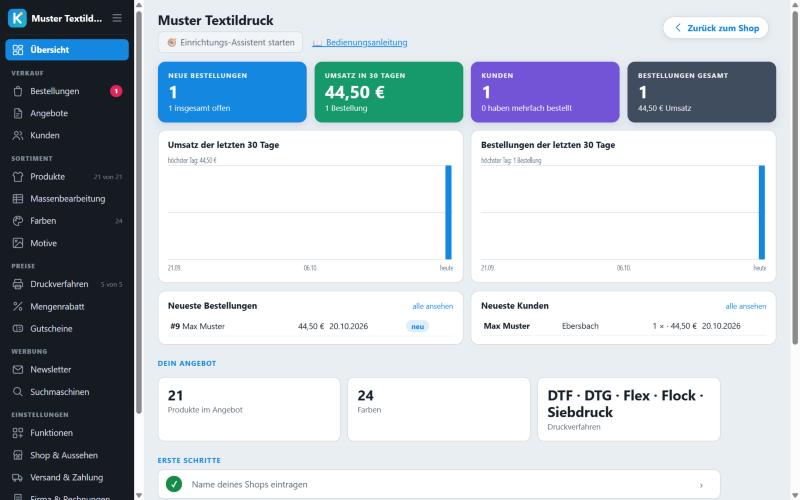Open the purple Kunden stat card

click(x=545, y=92)
